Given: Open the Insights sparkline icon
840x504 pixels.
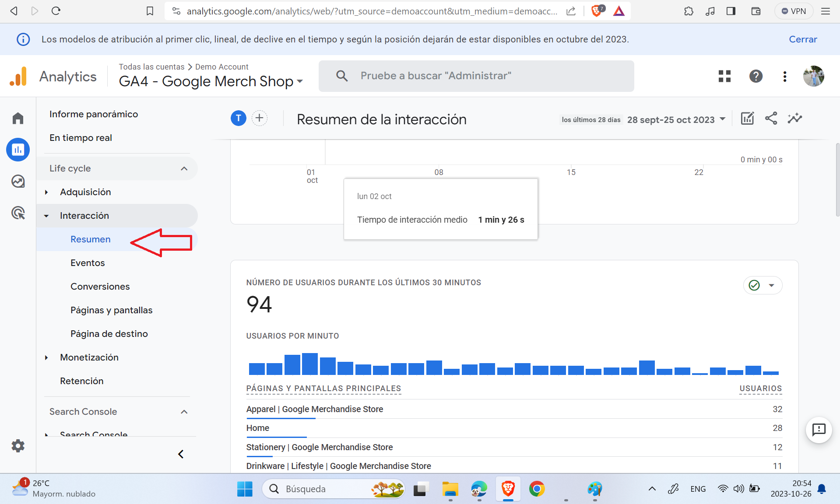Looking at the screenshot, I should point(794,118).
